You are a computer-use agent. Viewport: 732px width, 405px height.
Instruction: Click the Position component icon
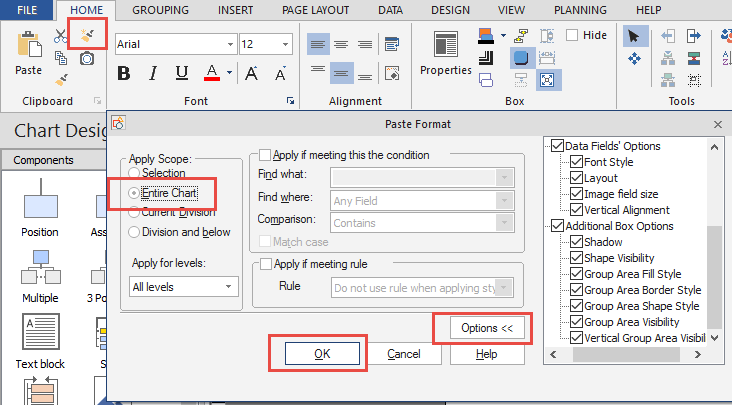pyautogui.click(x=41, y=199)
